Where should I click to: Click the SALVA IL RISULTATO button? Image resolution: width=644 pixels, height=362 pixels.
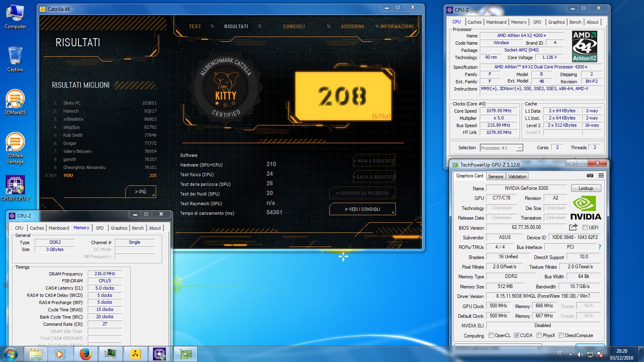pos(374,177)
